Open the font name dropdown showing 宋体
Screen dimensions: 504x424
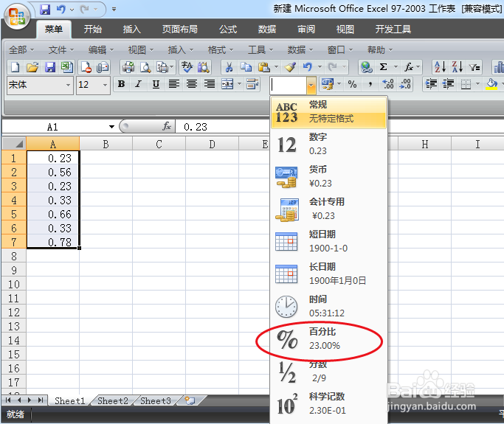68,85
